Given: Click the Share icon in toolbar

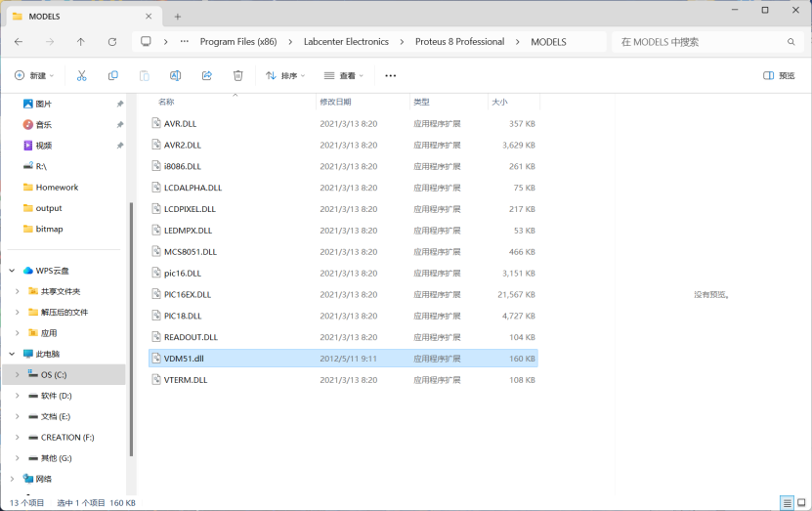Looking at the screenshot, I should point(206,75).
